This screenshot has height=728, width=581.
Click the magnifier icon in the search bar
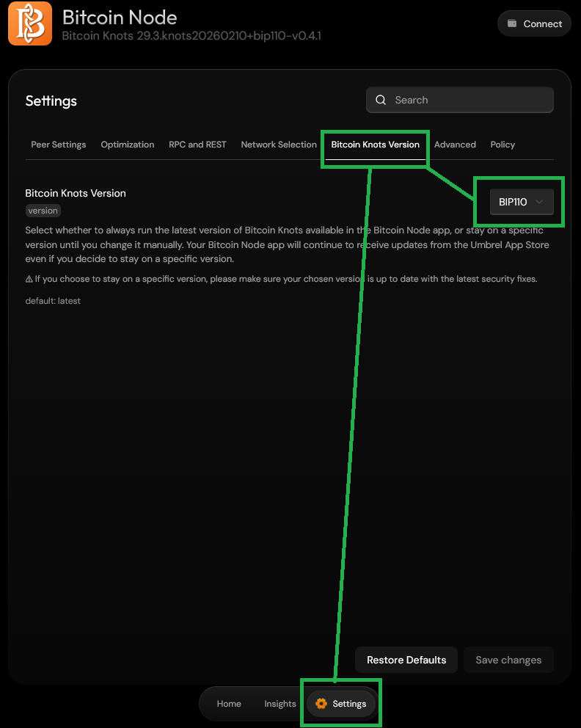381,99
